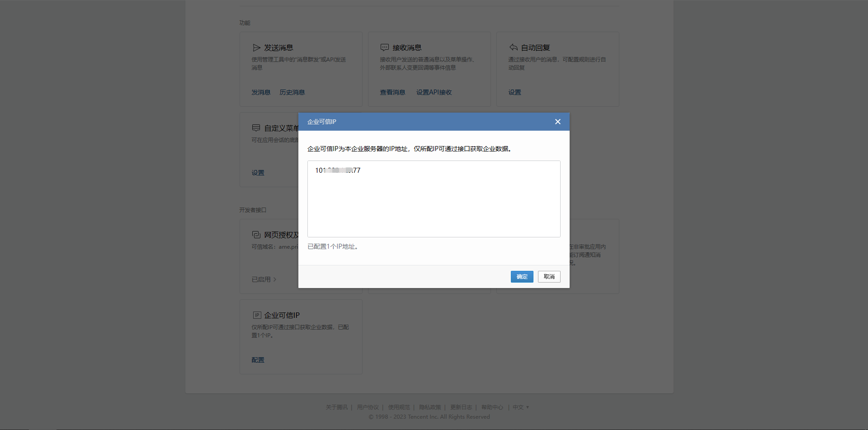Click the web authorization icon
This screenshot has height=430, width=868.
(x=256, y=235)
